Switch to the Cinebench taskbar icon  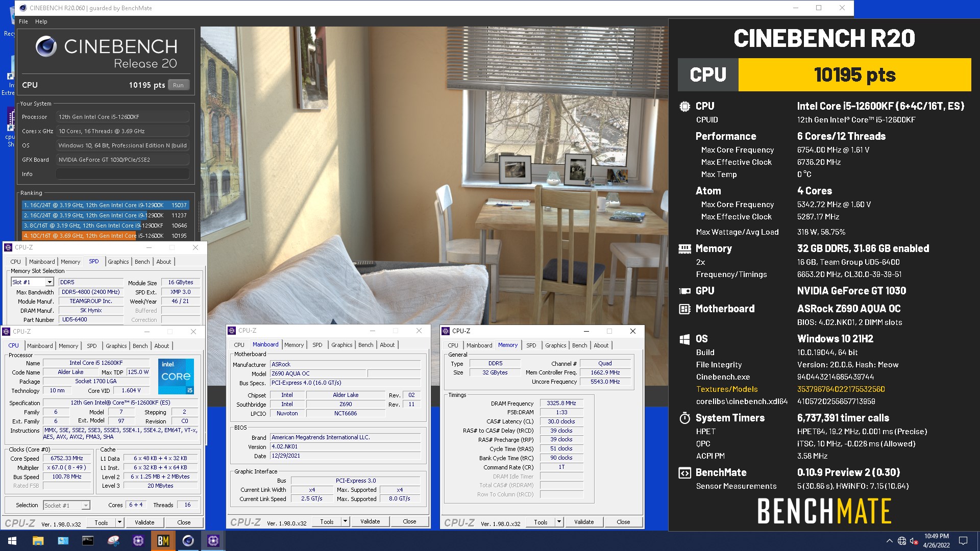tap(188, 541)
